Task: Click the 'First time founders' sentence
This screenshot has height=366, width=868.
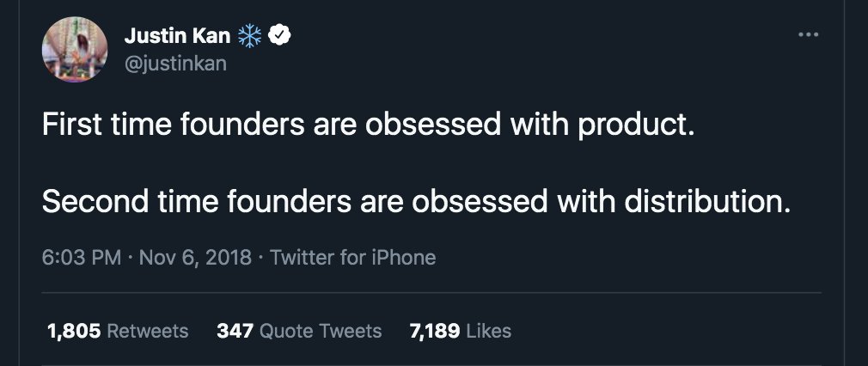Action: [x=367, y=126]
